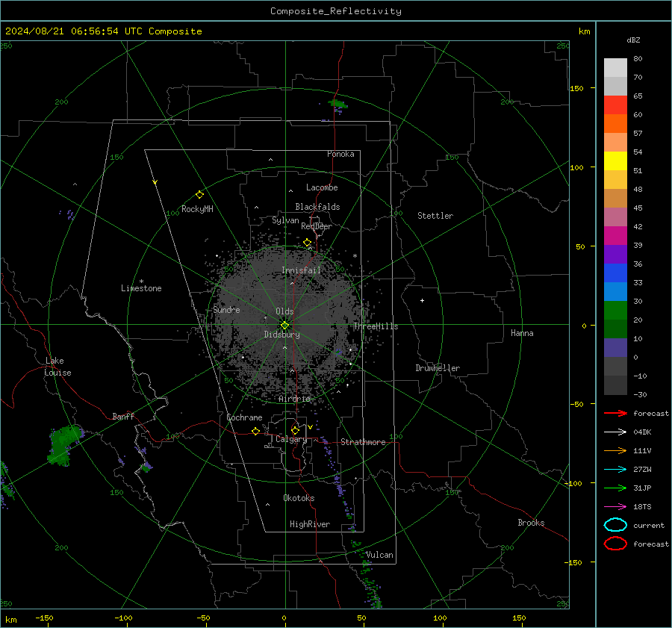This screenshot has height=628, width=672.
Task: Select the bright green 30-20 dBZ swatch
Action: tap(615, 311)
